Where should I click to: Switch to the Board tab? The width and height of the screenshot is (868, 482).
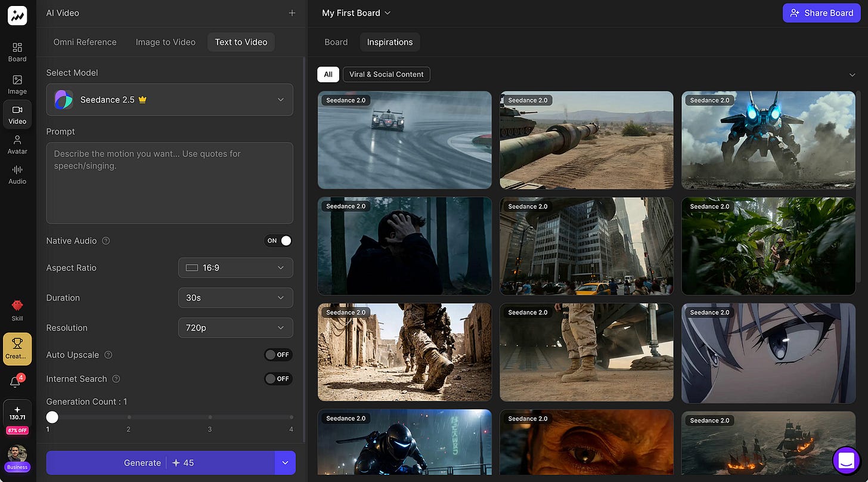point(336,42)
